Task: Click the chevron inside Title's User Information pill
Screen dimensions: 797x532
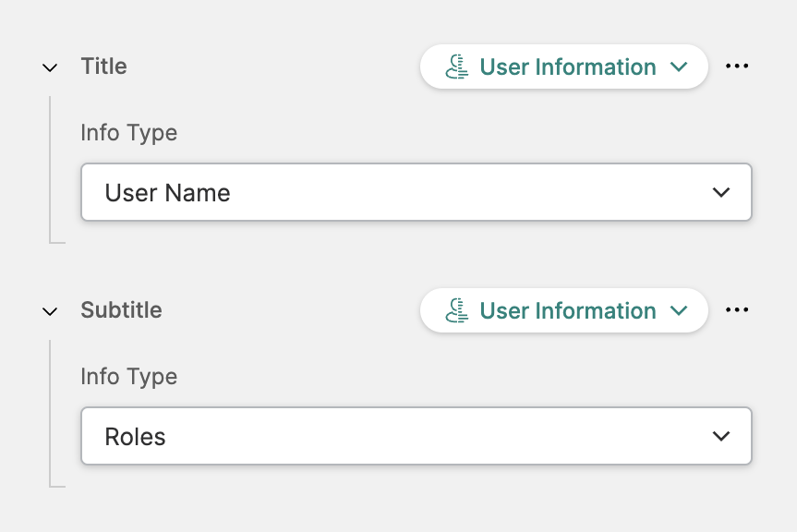Action: pyautogui.click(x=679, y=67)
